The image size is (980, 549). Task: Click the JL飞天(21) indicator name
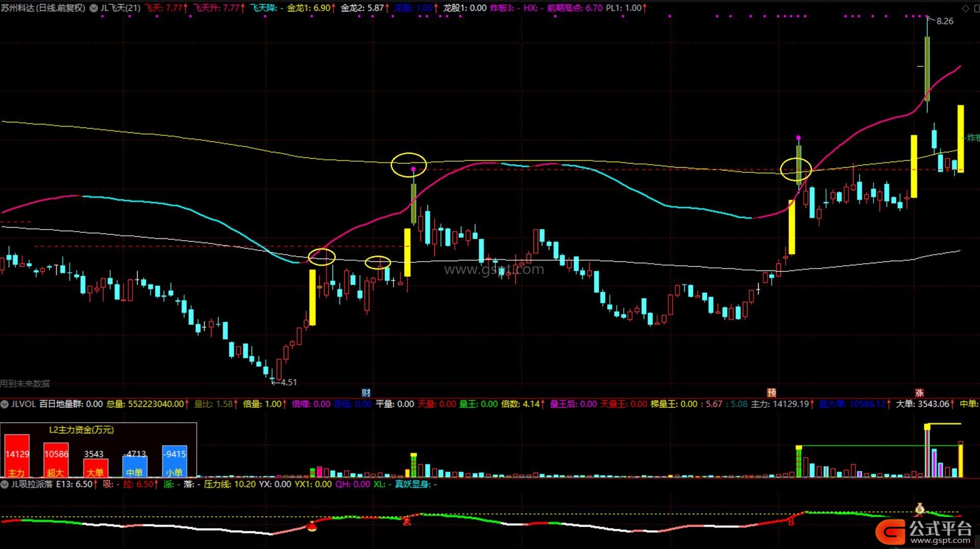point(120,8)
